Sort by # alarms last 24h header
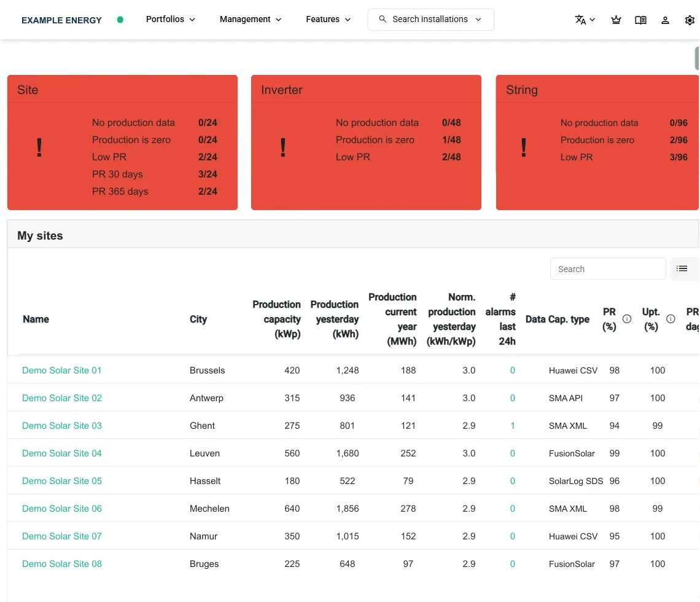Image resolution: width=700 pixels, height=602 pixels. tap(500, 319)
